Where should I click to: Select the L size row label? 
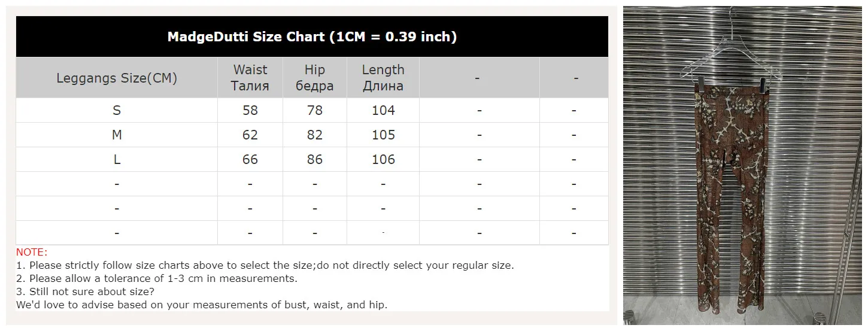(117, 160)
